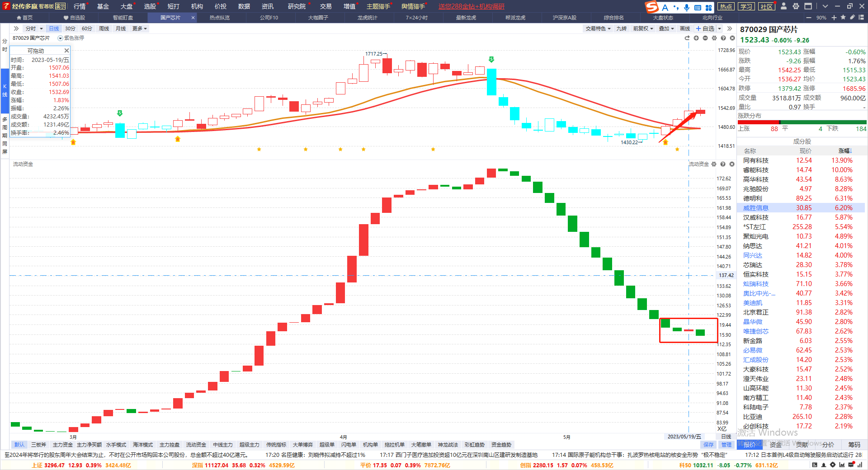The image size is (868, 470).
Task: Close the 流动资金 indicator panel
Action: 732,164
